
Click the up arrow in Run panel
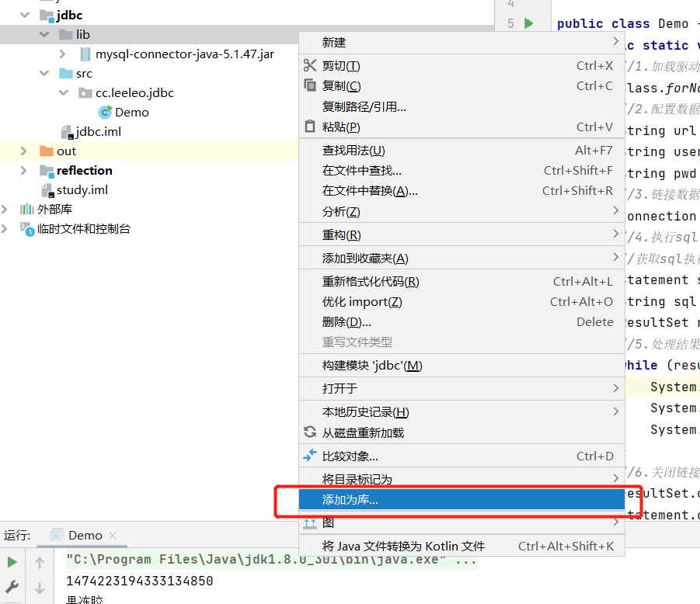click(40, 562)
